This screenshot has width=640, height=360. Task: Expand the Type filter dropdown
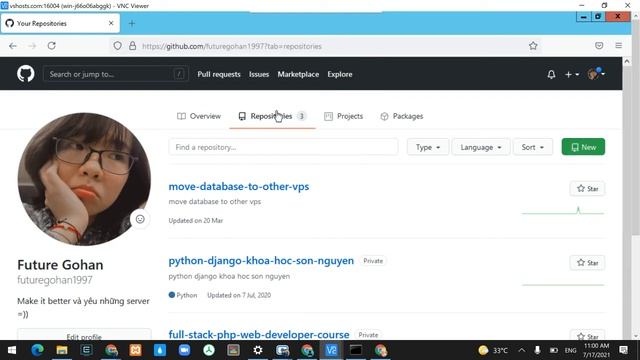coord(428,147)
